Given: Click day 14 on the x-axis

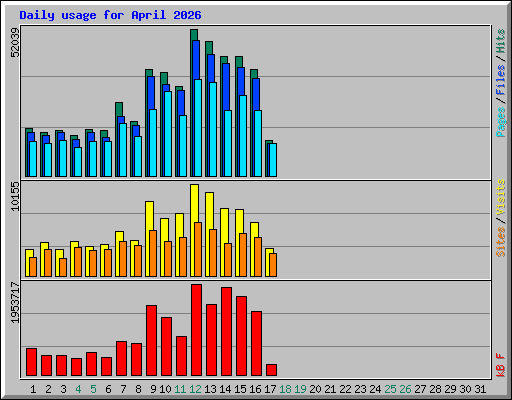Looking at the screenshot, I should (225, 389).
